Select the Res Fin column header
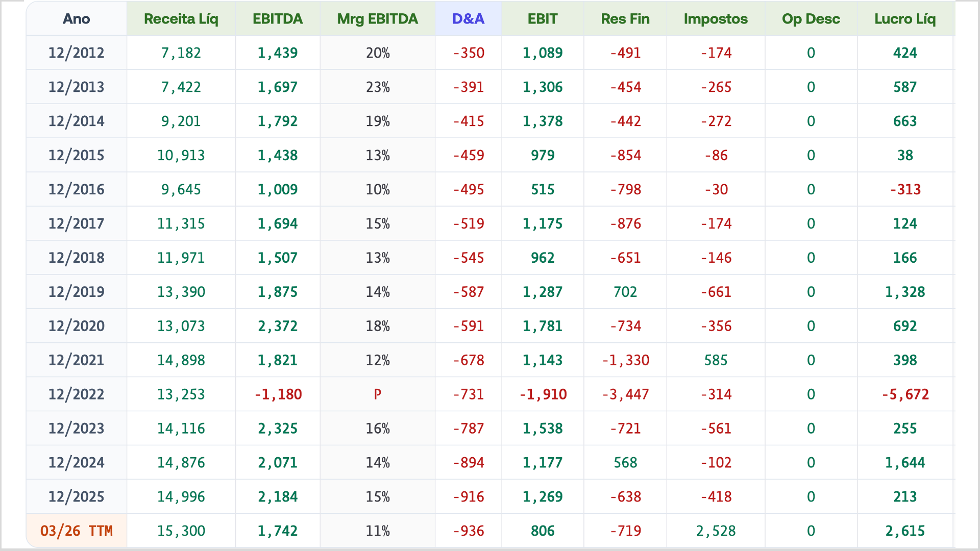Viewport: 980px width, 551px height. pos(625,19)
